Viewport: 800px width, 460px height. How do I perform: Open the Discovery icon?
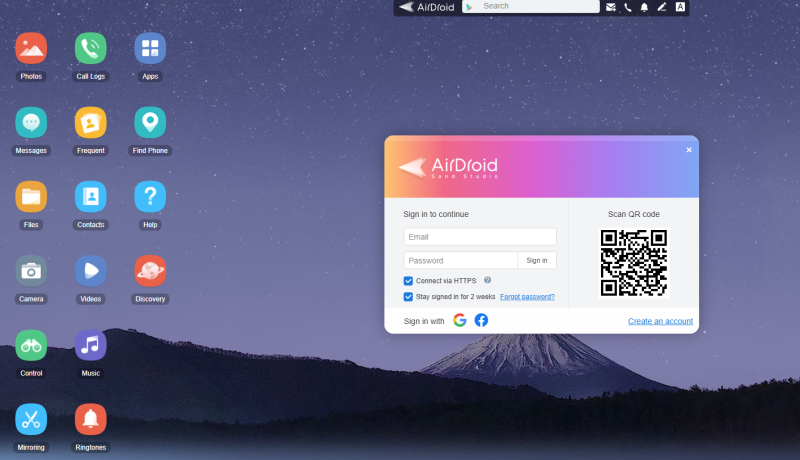click(x=150, y=271)
